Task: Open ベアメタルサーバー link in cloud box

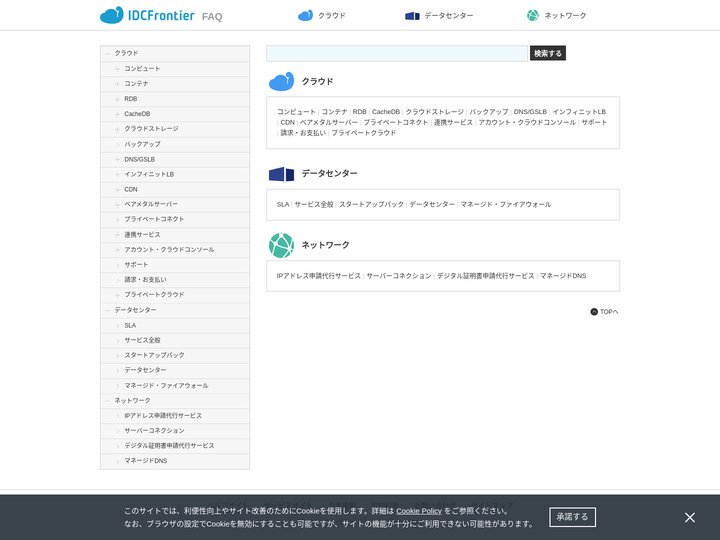Action: [329, 122]
